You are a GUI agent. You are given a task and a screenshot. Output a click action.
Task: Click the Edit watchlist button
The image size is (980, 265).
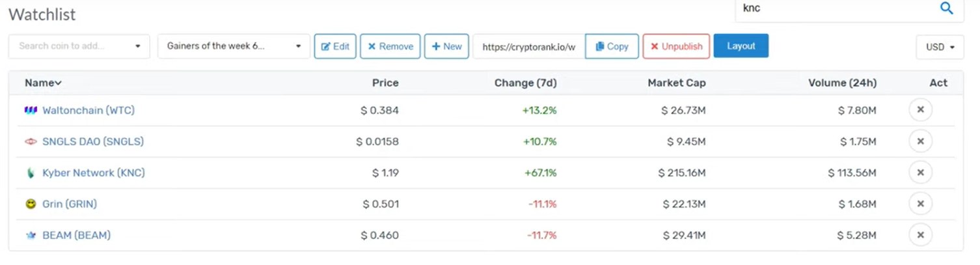(335, 46)
